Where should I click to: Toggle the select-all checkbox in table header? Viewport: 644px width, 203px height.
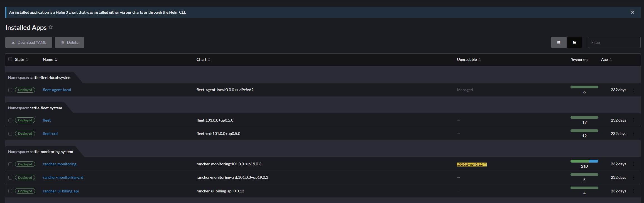pos(10,59)
